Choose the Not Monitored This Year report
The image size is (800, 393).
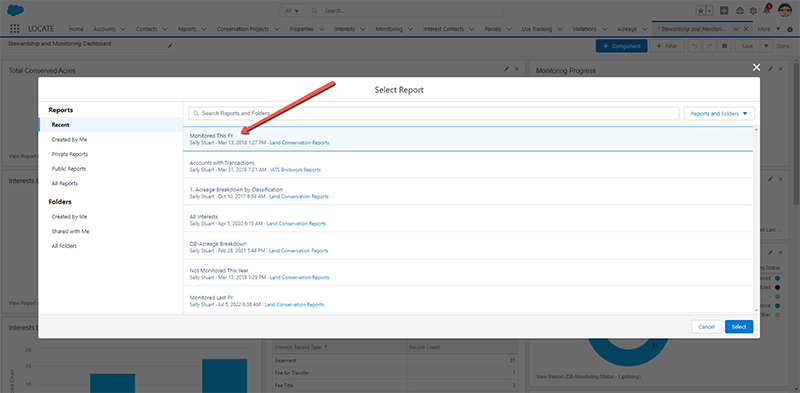468,274
